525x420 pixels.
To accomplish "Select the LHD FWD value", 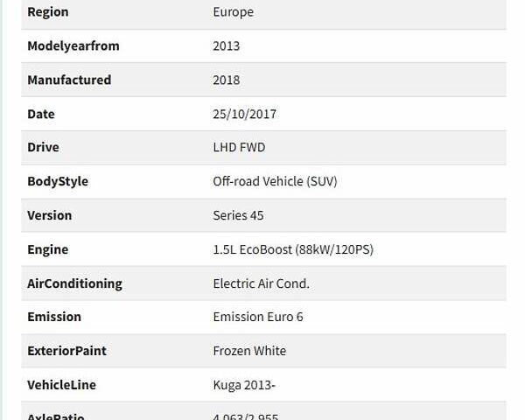I will [239, 147].
